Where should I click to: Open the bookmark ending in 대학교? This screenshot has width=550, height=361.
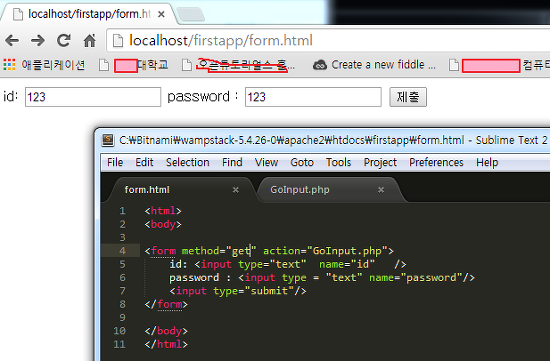[x=134, y=65]
